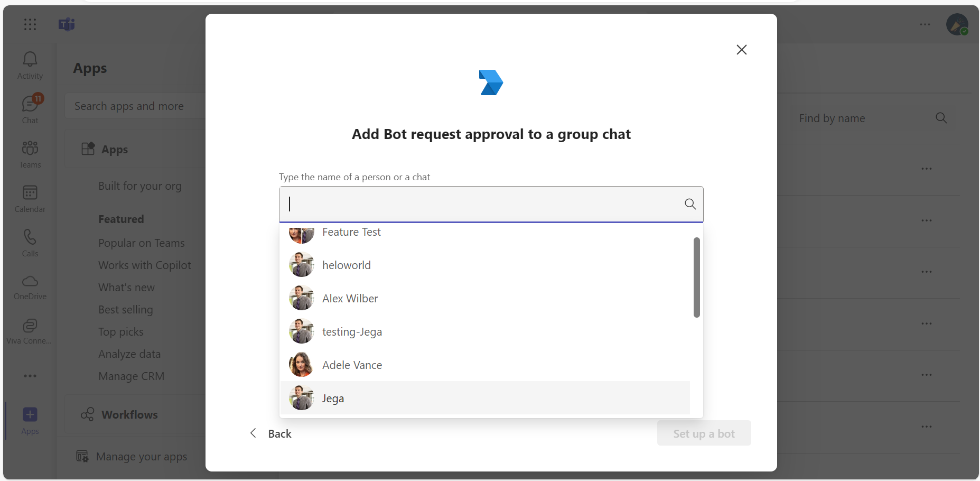The image size is (980, 481).
Task: Open Manage CRM category
Action: coord(132,376)
